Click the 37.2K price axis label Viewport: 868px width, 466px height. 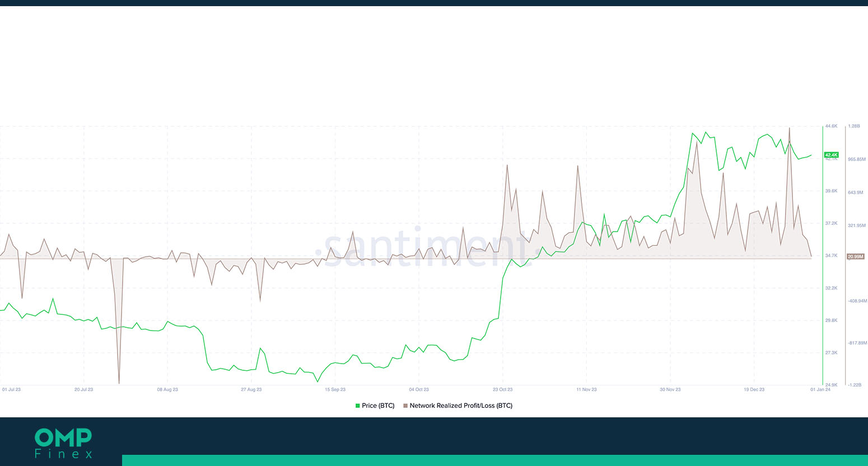click(x=831, y=223)
